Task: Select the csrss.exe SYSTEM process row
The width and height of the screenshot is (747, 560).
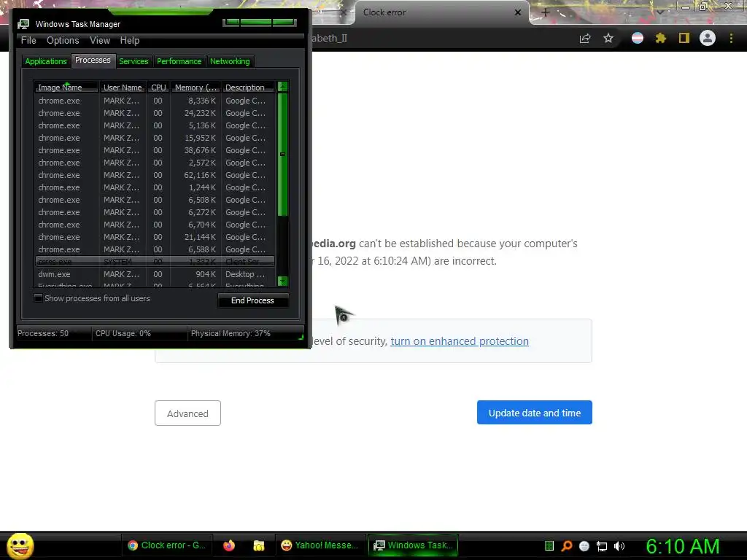Action: tap(155, 262)
